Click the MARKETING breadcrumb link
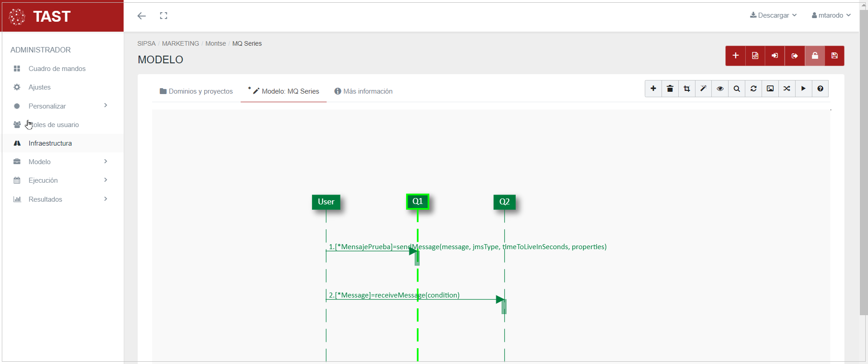Viewport: 868px width, 364px height. coord(180,43)
